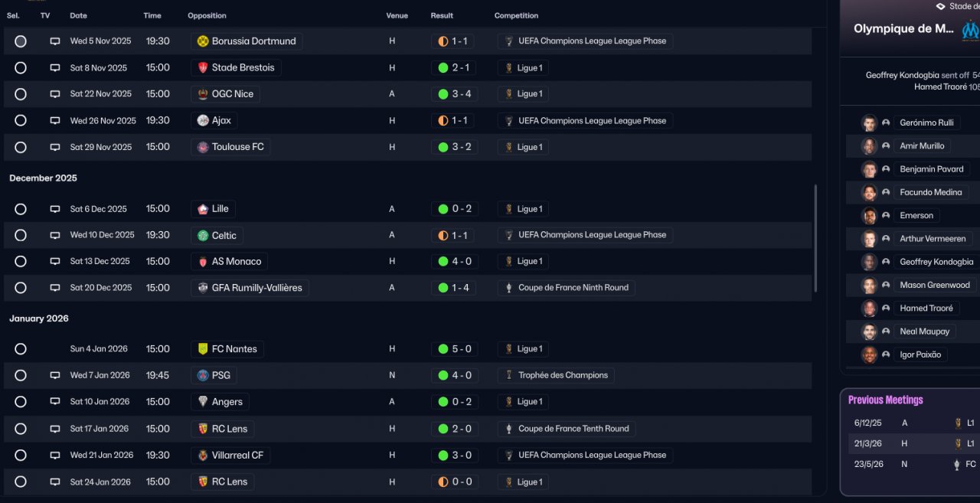Click the FC Nantes club badge

click(203, 349)
